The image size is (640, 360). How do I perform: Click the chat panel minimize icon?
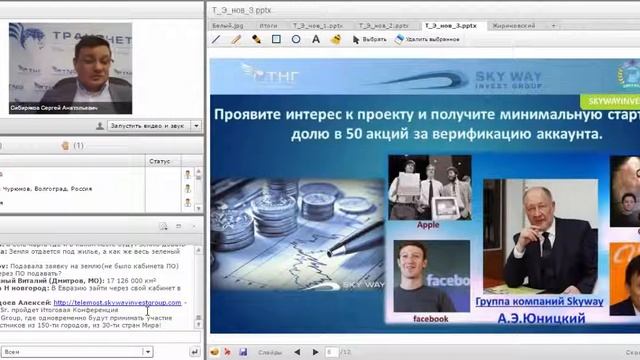coord(178,226)
